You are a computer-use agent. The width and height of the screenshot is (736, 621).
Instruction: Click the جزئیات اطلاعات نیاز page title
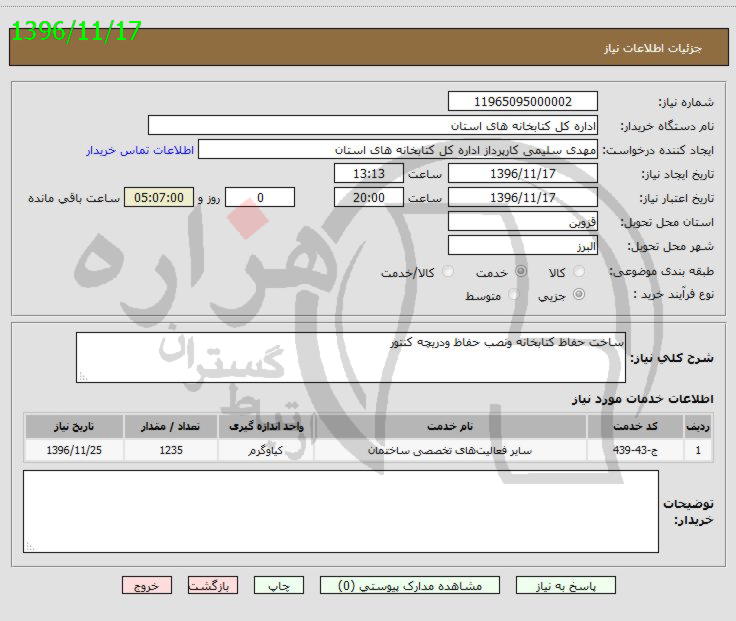pyautogui.click(x=653, y=48)
